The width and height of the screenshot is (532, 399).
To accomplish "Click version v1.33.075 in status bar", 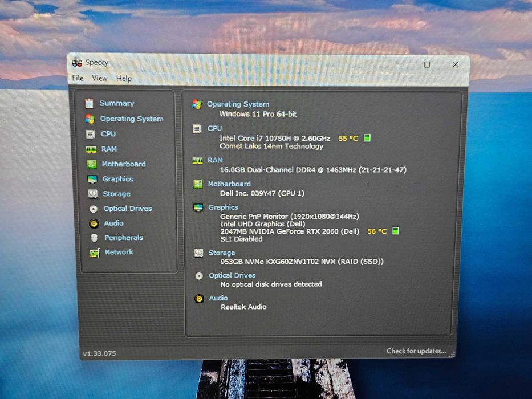I will [99, 353].
